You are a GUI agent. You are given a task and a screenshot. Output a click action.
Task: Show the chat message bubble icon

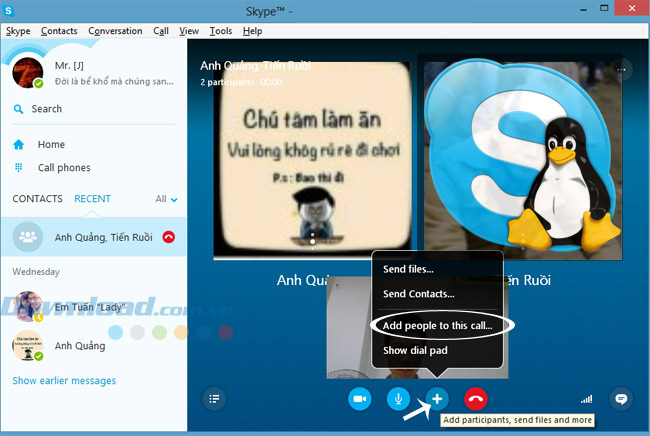tap(621, 399)
